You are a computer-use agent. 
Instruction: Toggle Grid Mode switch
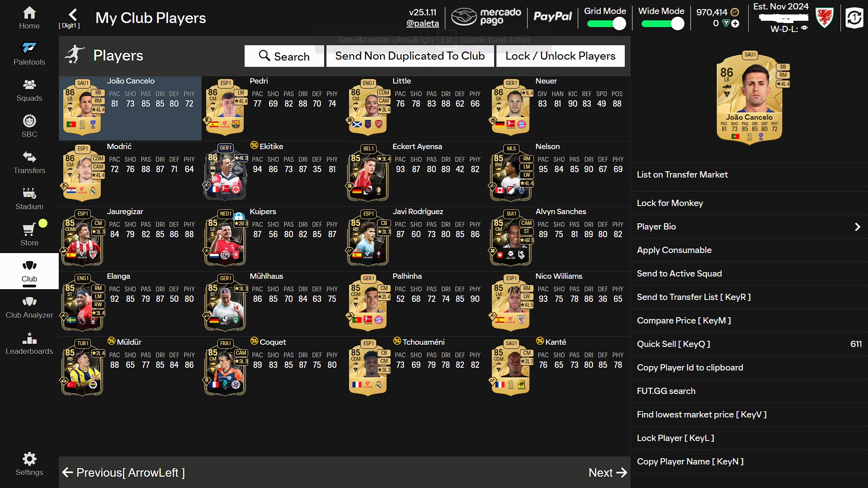(607, 23)
